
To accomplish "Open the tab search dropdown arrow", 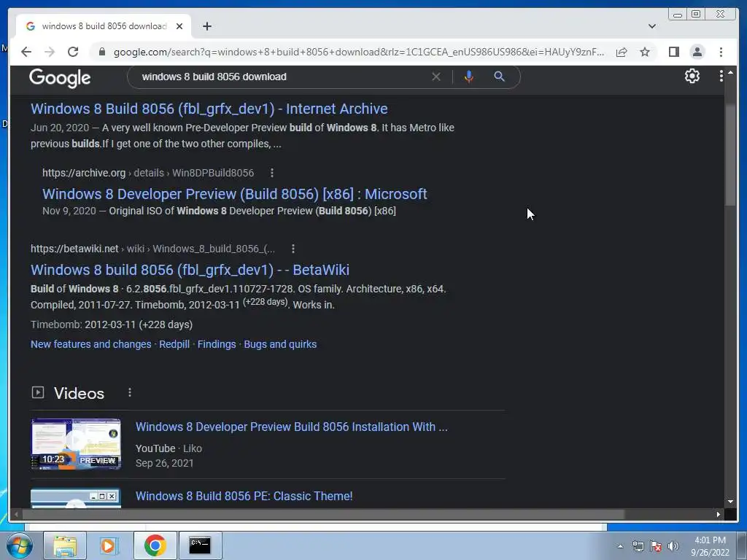I will tap(651, 26).
